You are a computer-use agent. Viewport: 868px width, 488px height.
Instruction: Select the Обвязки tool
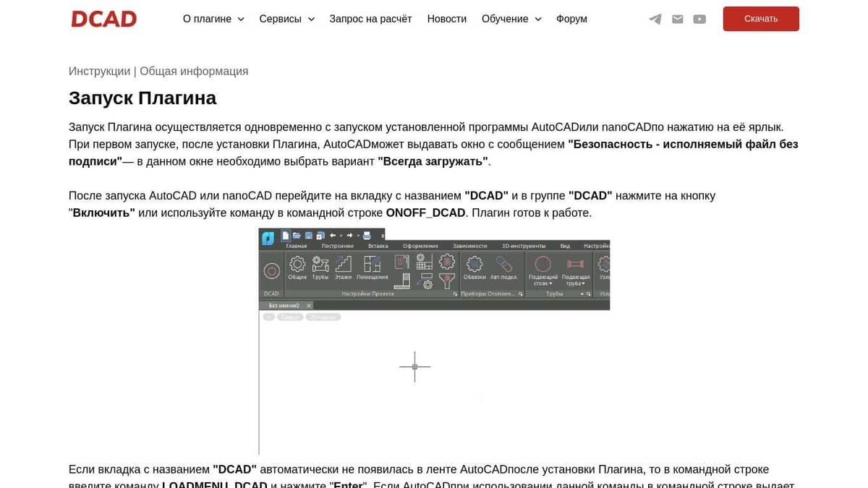point(475,267)
